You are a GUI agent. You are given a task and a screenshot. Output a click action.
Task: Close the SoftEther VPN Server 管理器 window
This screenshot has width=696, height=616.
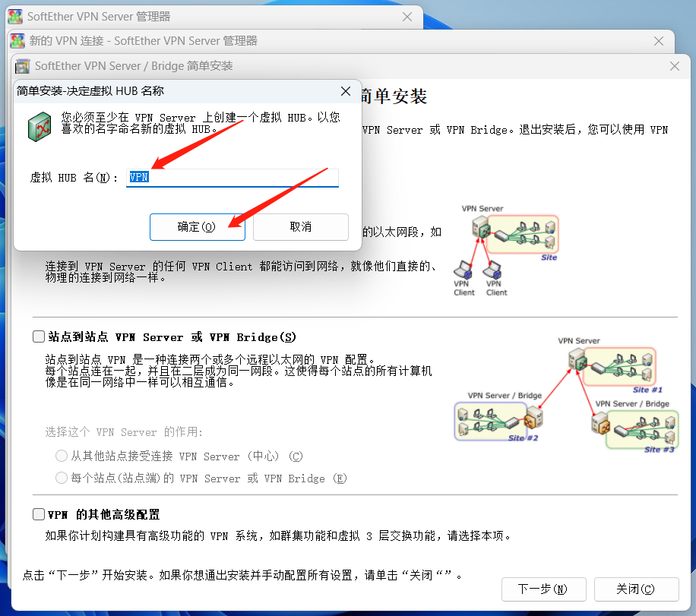407,17
